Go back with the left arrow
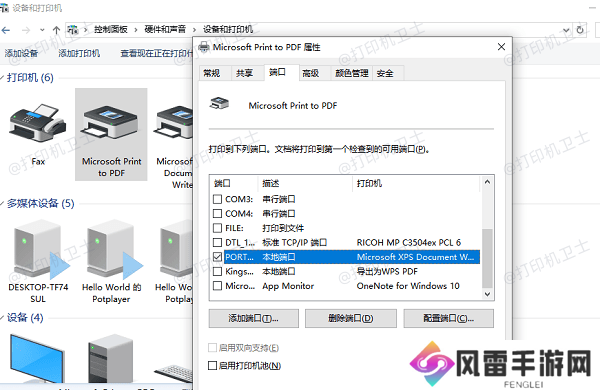The height and width of the screenshot is (390, 600). click(x=6, y=30)
